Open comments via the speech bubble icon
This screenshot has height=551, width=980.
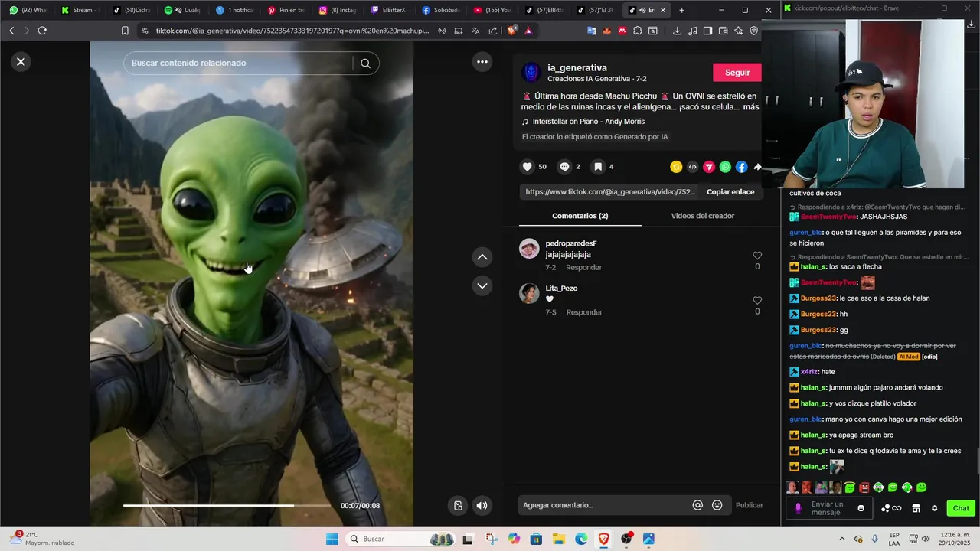(564, 167)
